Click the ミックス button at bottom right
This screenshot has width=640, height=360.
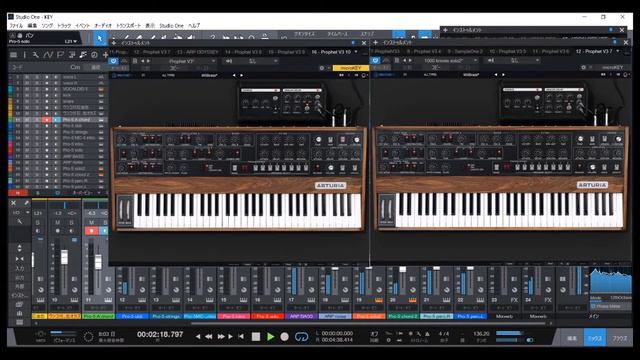595,338
